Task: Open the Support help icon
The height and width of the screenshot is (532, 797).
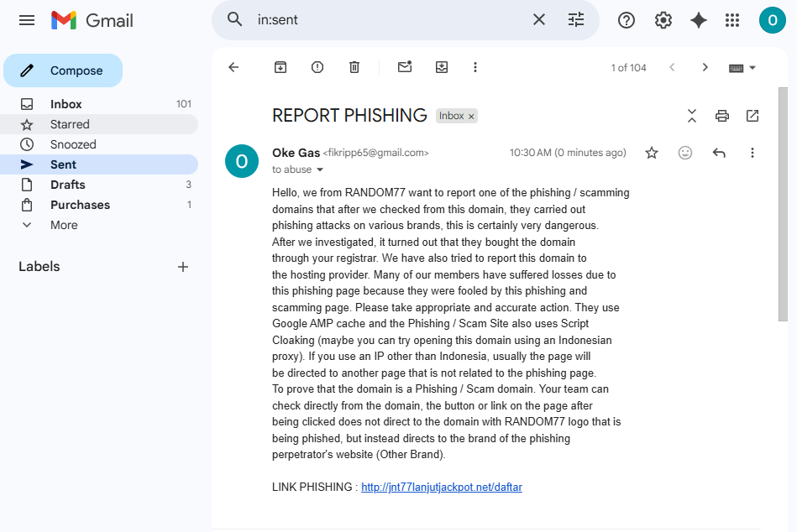Action: [627, 20]
